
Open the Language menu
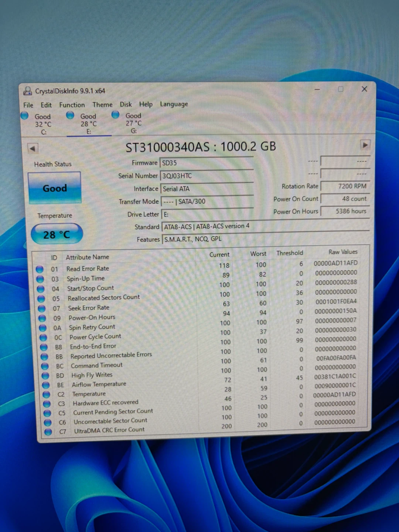pos(174,104)
